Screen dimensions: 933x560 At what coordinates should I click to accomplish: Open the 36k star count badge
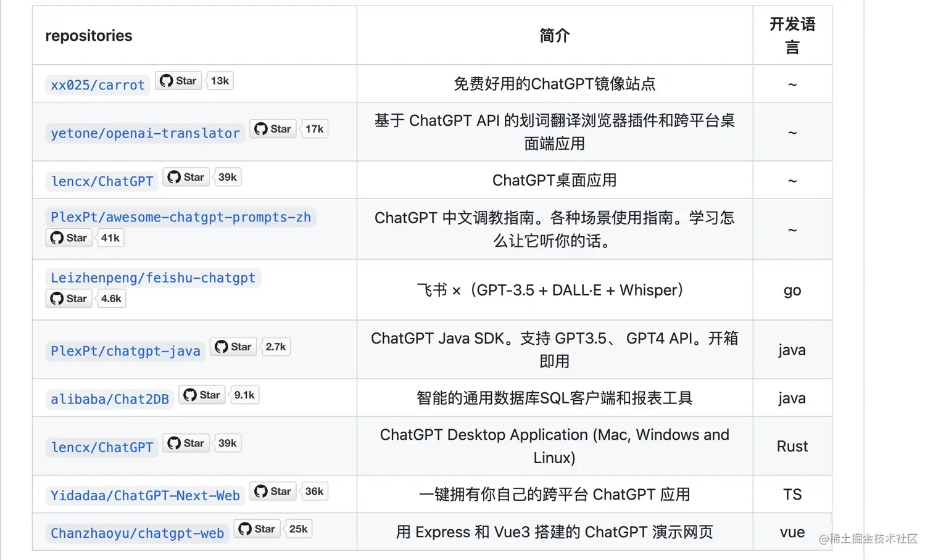314,491
